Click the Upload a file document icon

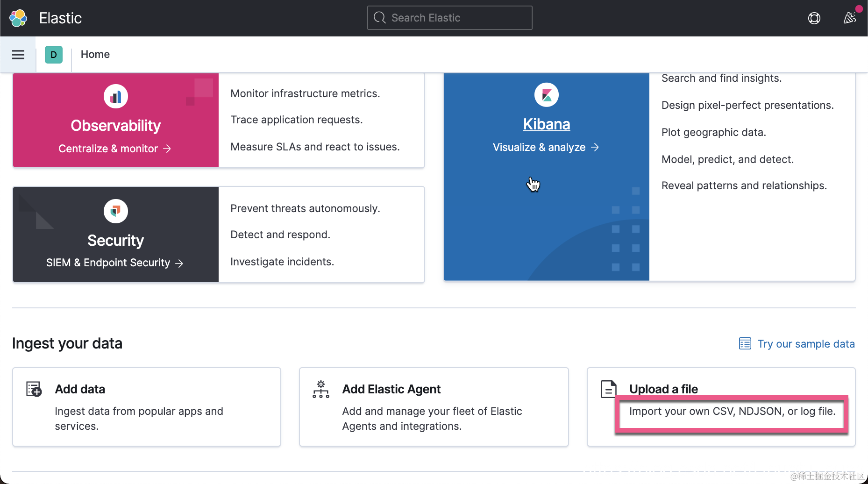(x=609, y=389)
